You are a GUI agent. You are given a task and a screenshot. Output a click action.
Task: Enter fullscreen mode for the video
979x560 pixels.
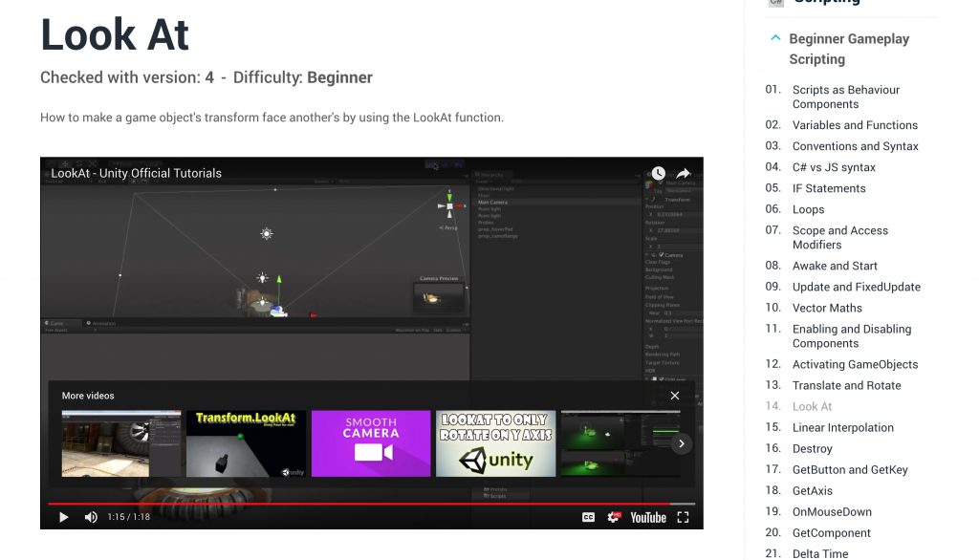683,517
